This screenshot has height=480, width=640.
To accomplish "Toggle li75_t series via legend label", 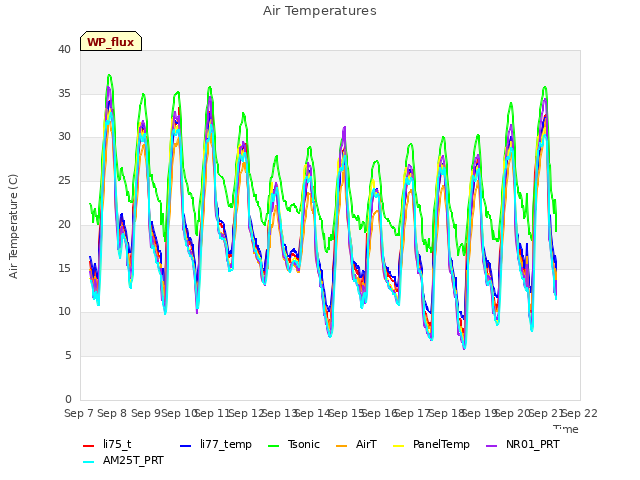I will (x=117, y=444).
